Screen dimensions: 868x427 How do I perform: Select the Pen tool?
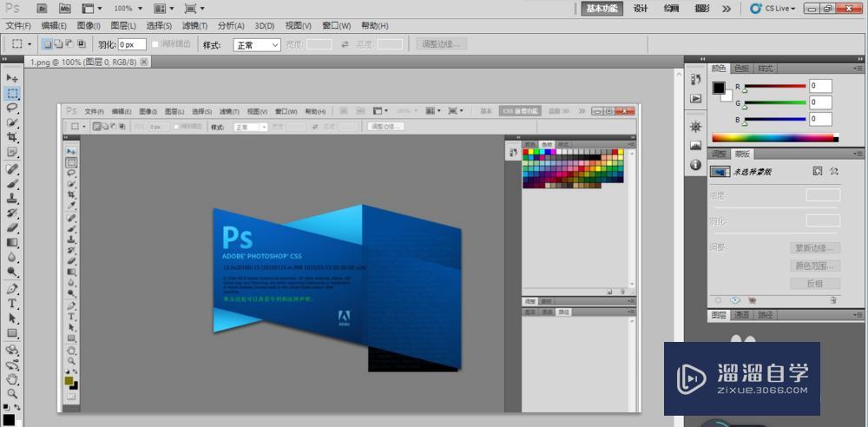click(12, 288)
